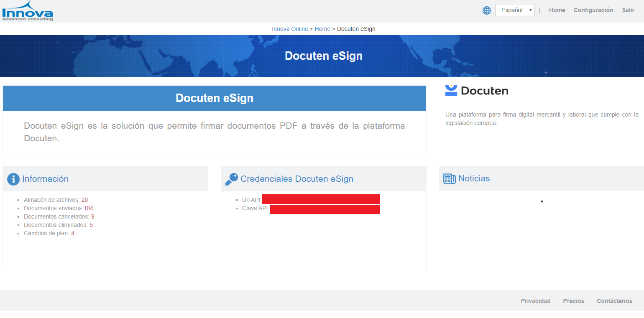Click the Docuten platform description under the logo
Screen dimensions: 644x318
pyautogui.click(x=542, y=119)
